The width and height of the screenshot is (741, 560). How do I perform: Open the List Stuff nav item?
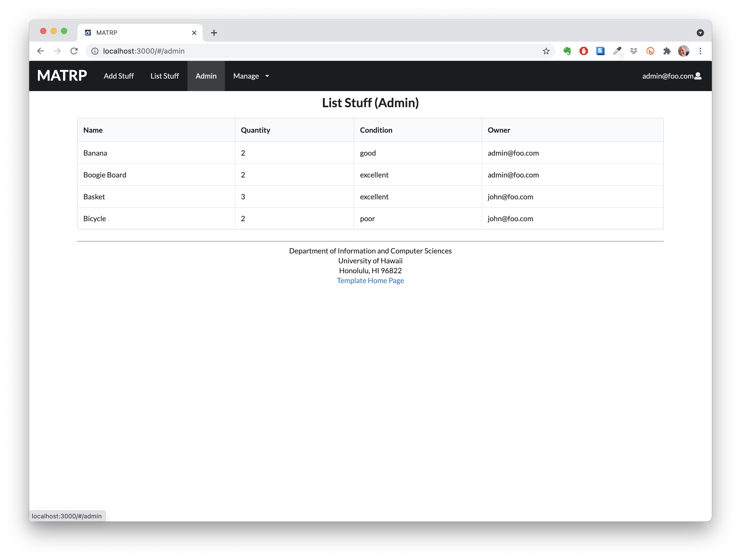tap(165, 76)
